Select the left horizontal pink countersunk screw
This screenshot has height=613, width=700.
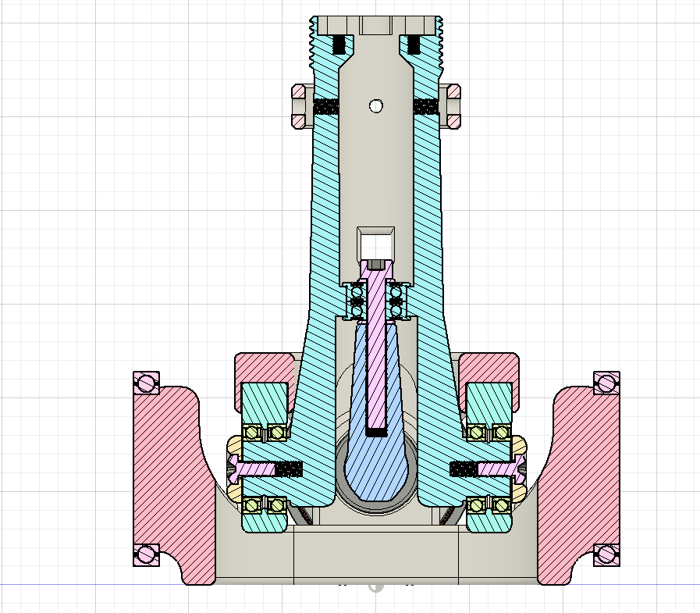point(254,469)
